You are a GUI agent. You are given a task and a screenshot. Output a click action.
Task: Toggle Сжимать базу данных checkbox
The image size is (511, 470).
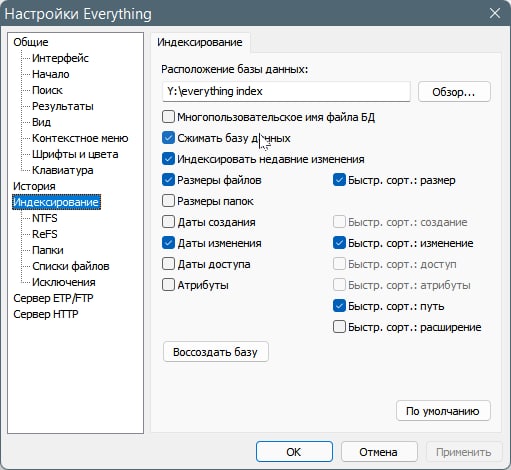tap(168, 138)
